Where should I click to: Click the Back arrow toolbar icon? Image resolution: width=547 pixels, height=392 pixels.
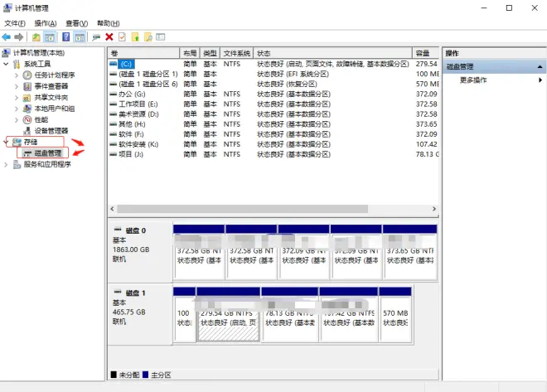7,36
